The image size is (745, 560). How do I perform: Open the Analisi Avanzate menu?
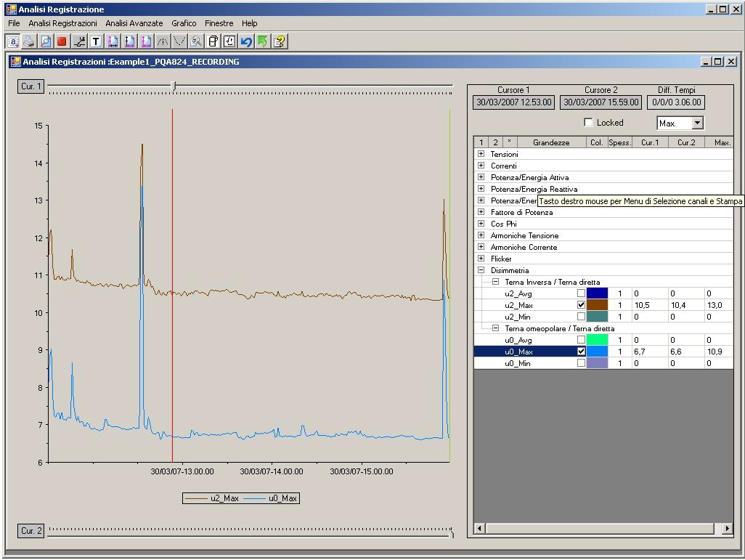coord(134,23)
